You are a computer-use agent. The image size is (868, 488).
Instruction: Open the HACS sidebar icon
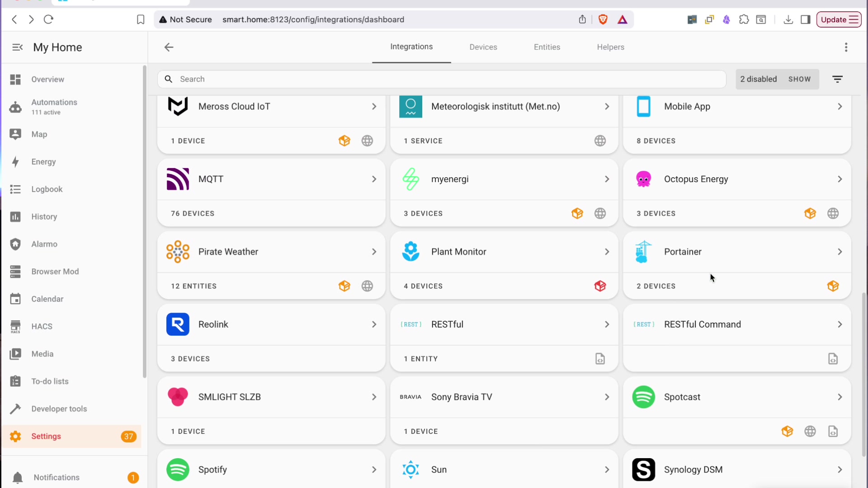15,327
